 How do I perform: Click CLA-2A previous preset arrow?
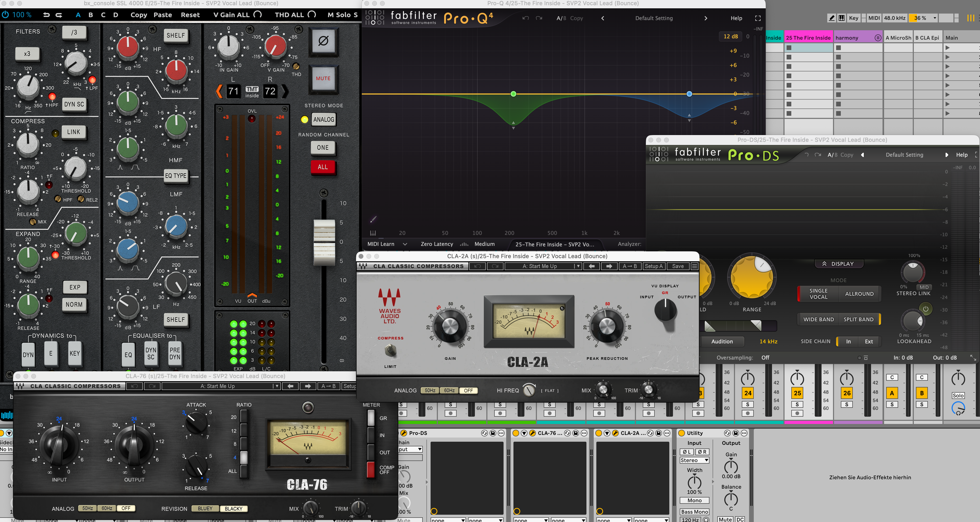[x=592, y=266]
